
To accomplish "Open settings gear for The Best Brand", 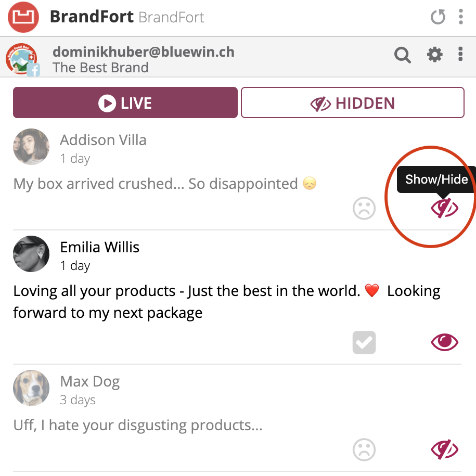I will tap(435, 55).
